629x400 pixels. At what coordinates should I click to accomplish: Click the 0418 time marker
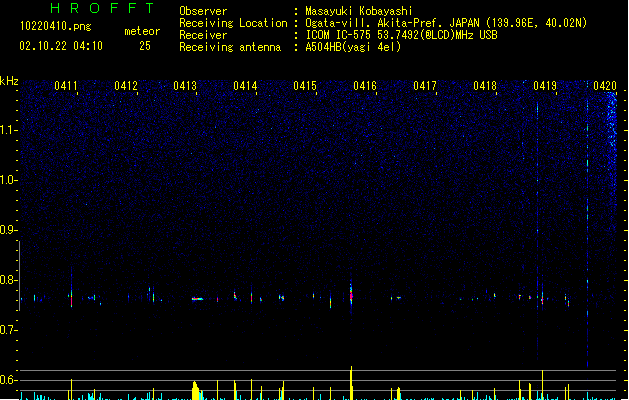point(485,86)
